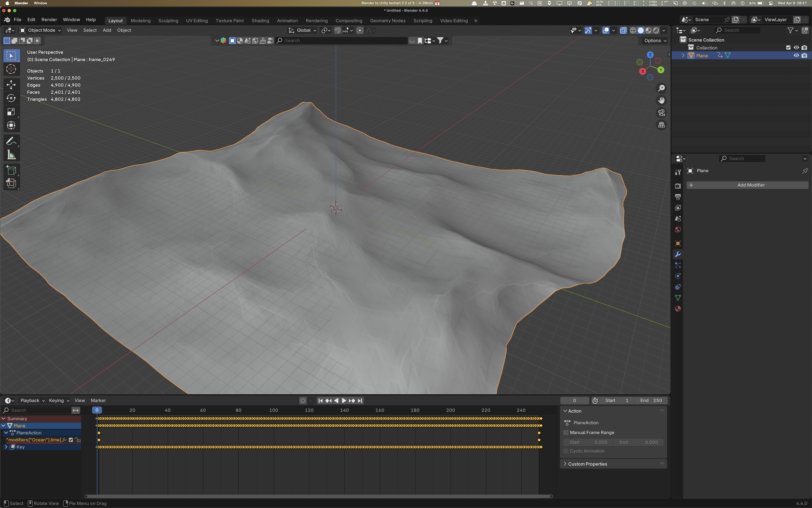Open the Object Mode dropdown
This screenshot has height=508, width=812.
point(40,30)
